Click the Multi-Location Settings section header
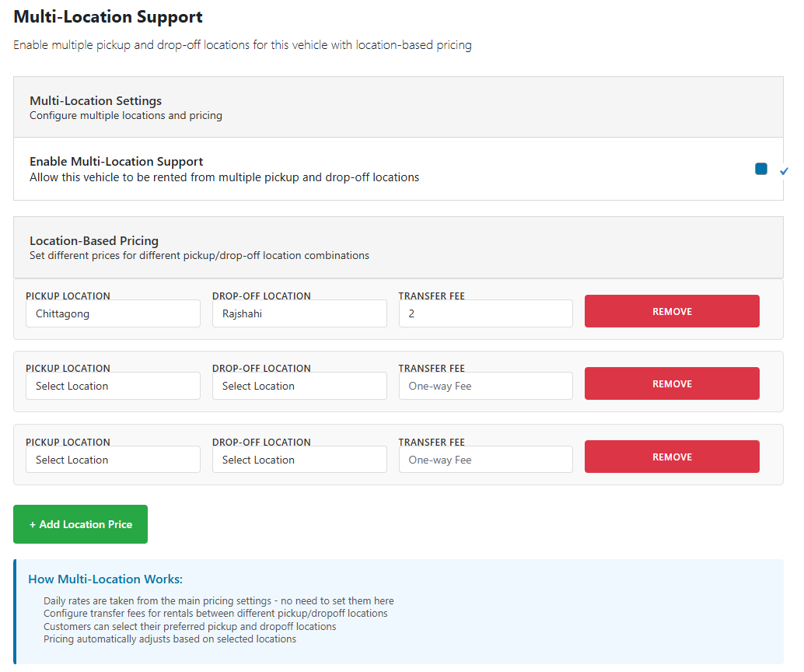Screen dimensions: 804x672 (x=96, y=101)
